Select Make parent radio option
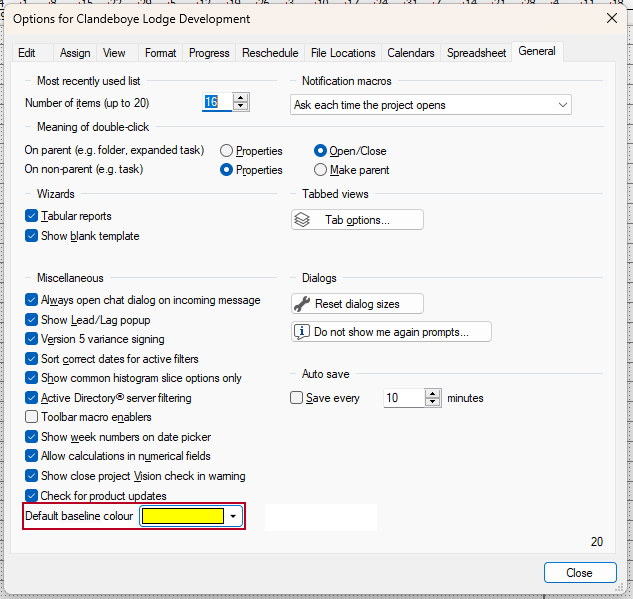 point(320,170)
